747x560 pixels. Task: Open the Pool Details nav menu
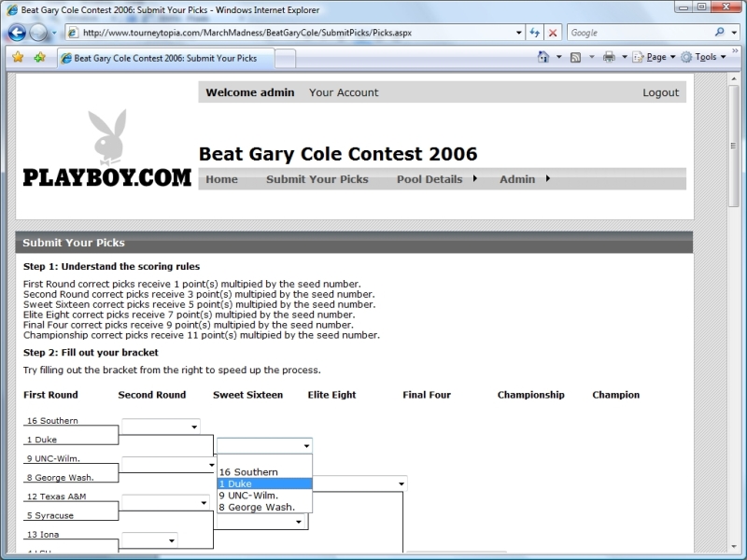coord(430,179)
